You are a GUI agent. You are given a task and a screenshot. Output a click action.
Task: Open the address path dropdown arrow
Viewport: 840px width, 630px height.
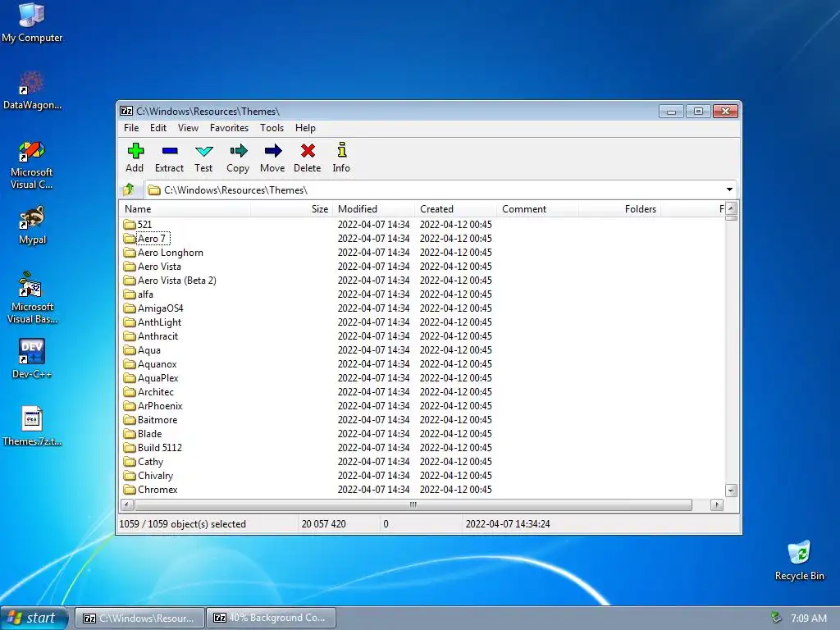point(729,189)
